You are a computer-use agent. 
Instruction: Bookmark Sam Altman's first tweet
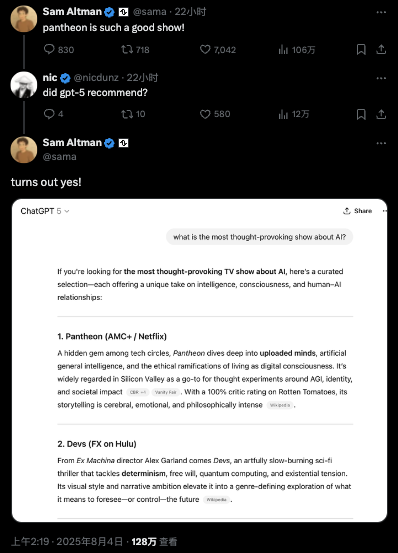click(361, 49)
